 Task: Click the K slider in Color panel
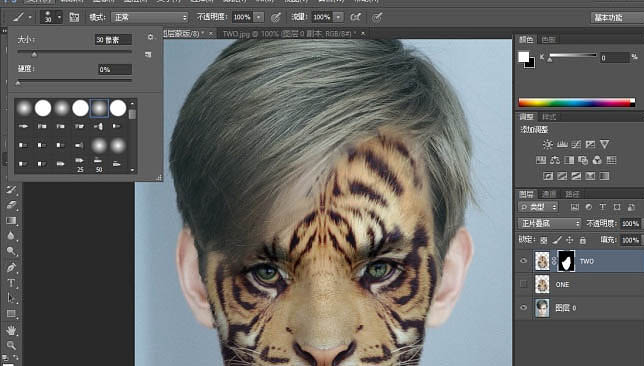[573, 55]
